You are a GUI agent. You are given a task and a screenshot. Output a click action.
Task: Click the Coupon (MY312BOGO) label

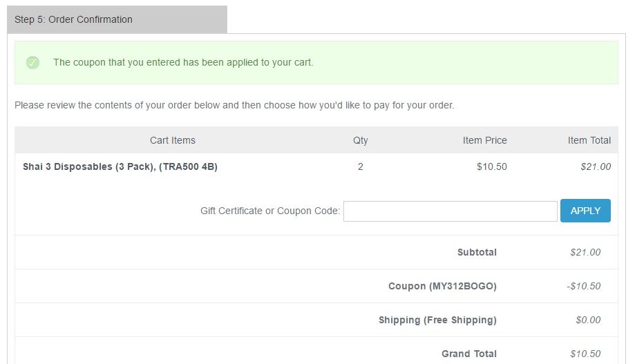(x=442, y=286)
